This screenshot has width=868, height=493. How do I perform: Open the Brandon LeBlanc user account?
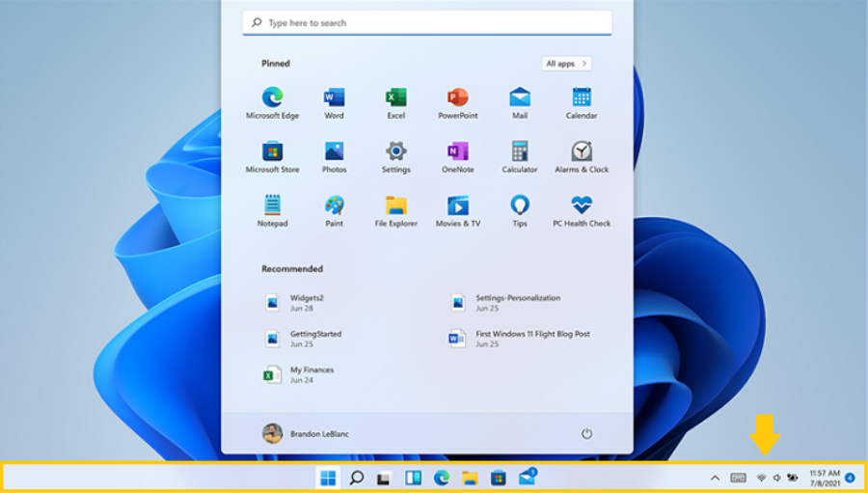[x=306, y=434]
